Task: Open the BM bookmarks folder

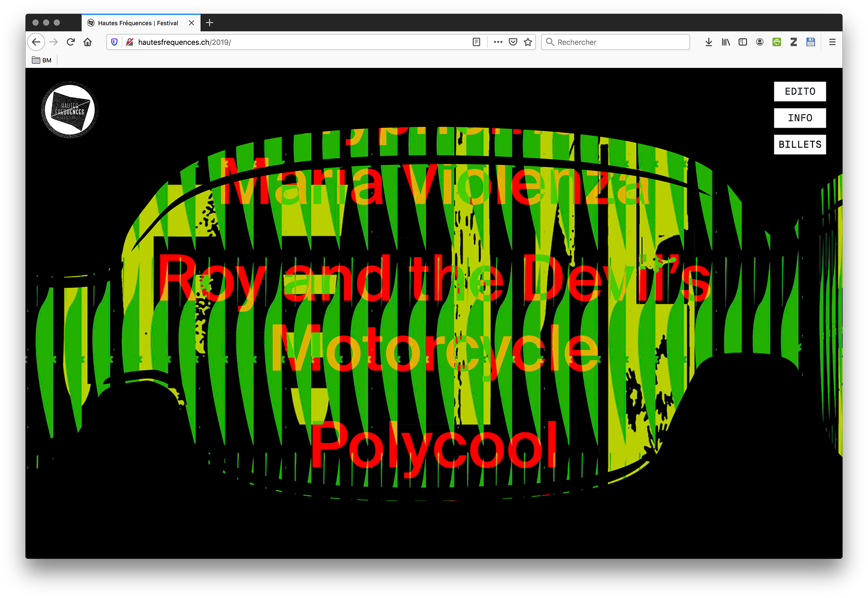Action: [42, 60]
